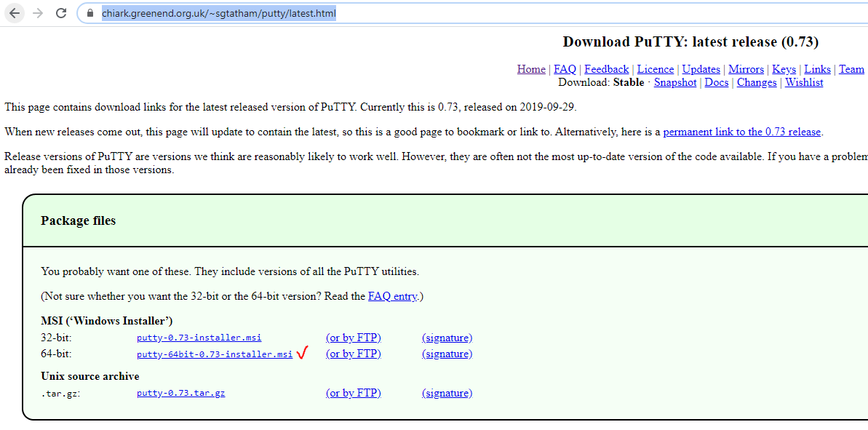Viewport: 868px width, 430px height.
Task: Download putty-64bit-0.73-installer.msi
Action: pyautogui.click(x=214, y=354)
